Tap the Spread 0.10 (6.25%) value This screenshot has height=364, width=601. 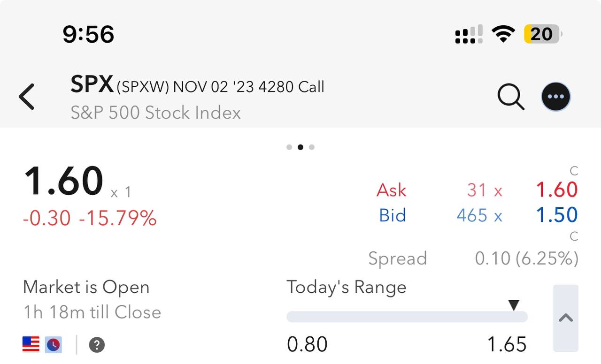pyautogui.click(x=526, y=258)
